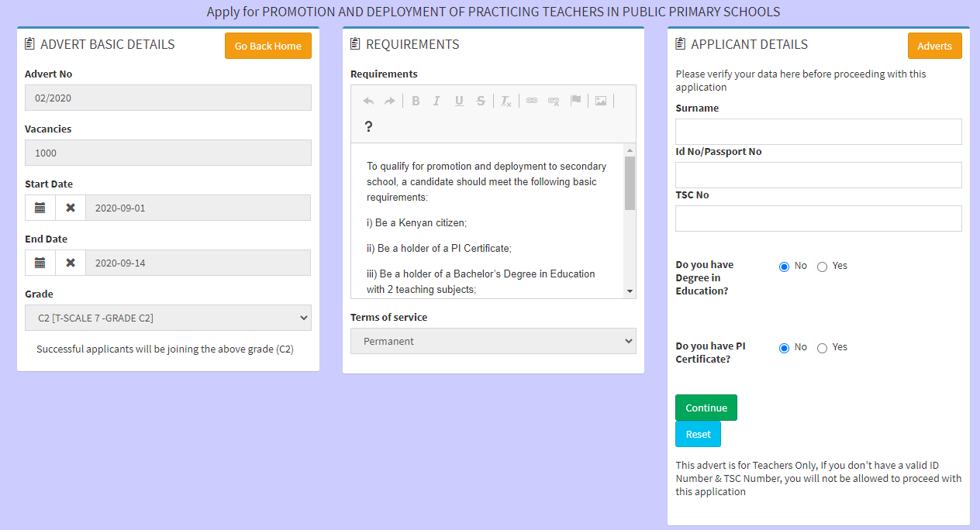Click the requirements text scrollbar thumb

tap(630, 183)
